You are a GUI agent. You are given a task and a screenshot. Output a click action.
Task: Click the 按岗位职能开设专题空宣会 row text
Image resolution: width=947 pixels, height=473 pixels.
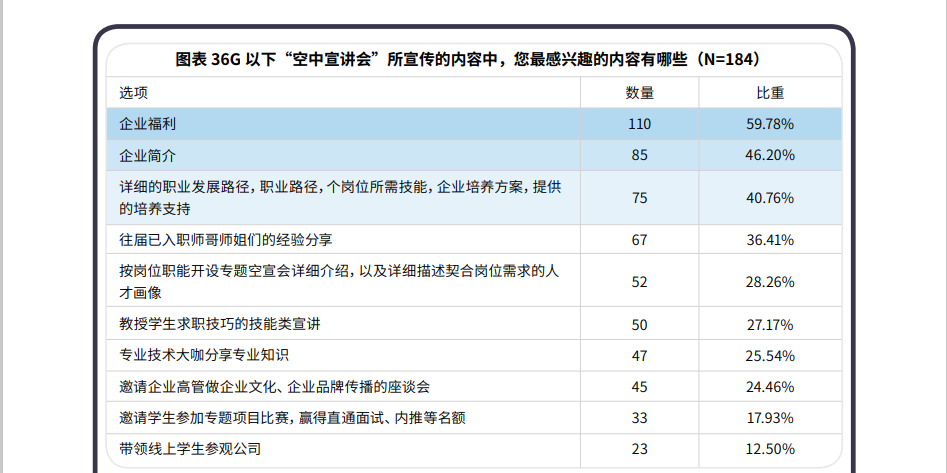[x=339, y=282]
